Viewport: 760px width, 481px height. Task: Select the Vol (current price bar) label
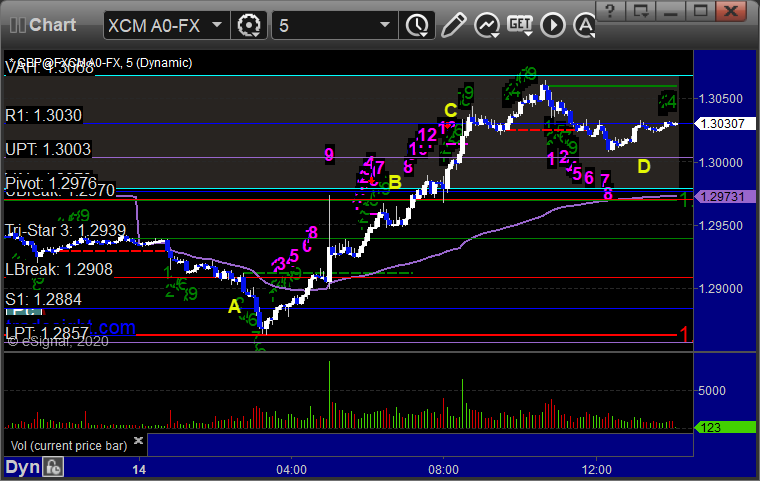click(x=69, y=445)
